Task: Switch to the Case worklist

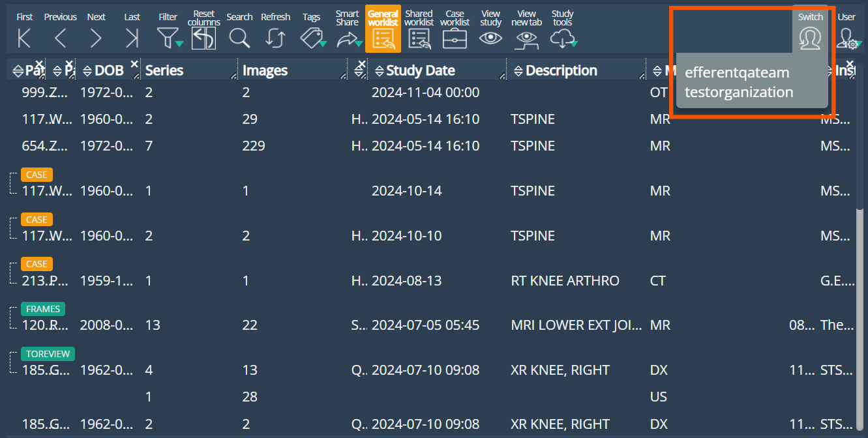Action: (x=455, y=38)
